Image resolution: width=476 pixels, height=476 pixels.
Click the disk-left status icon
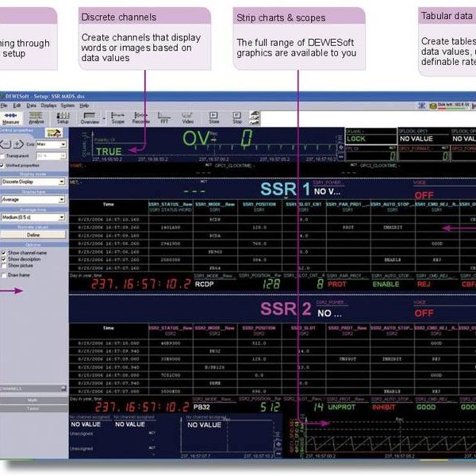[433, 106]
